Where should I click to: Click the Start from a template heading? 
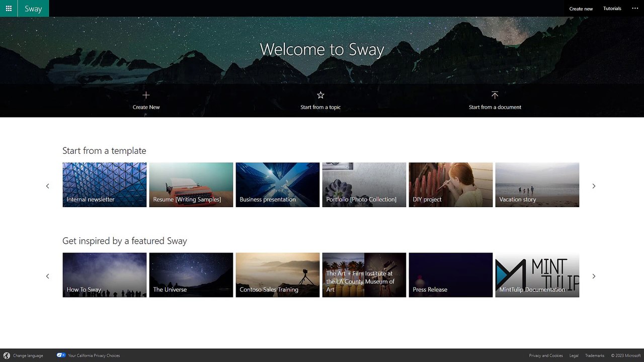tap(104, 151)
